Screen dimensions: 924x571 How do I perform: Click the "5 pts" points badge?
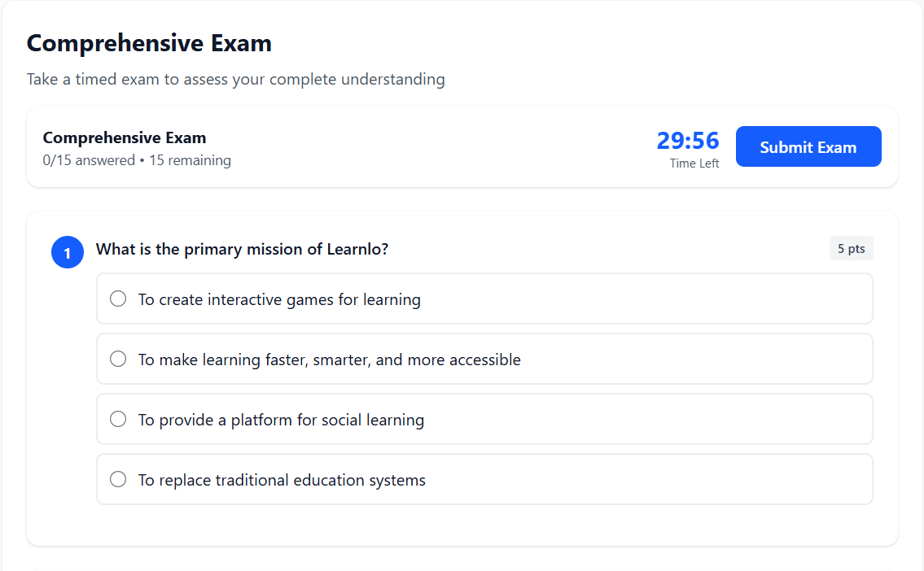pos(851,248)
